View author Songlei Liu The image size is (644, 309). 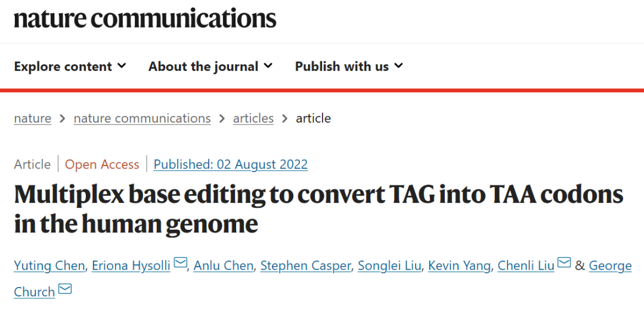pos(390,266)
